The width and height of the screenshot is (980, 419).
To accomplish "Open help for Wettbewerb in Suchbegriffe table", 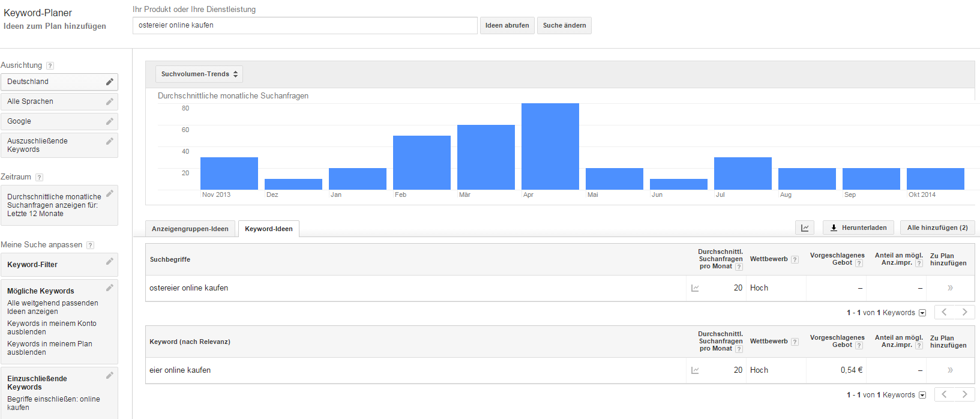I will tap(795, 259).
